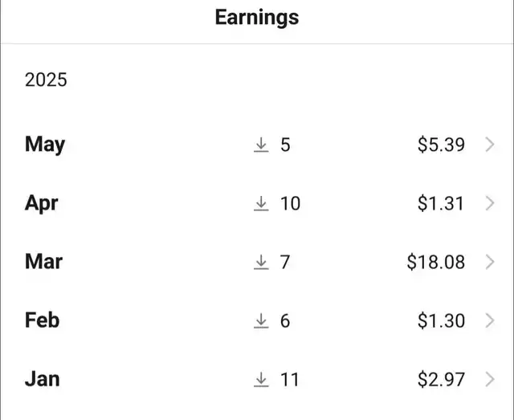The height and width of the screenshot is (420, 514).
Task: Click the $5.39 earnings amount
Action: pos(441,145)
